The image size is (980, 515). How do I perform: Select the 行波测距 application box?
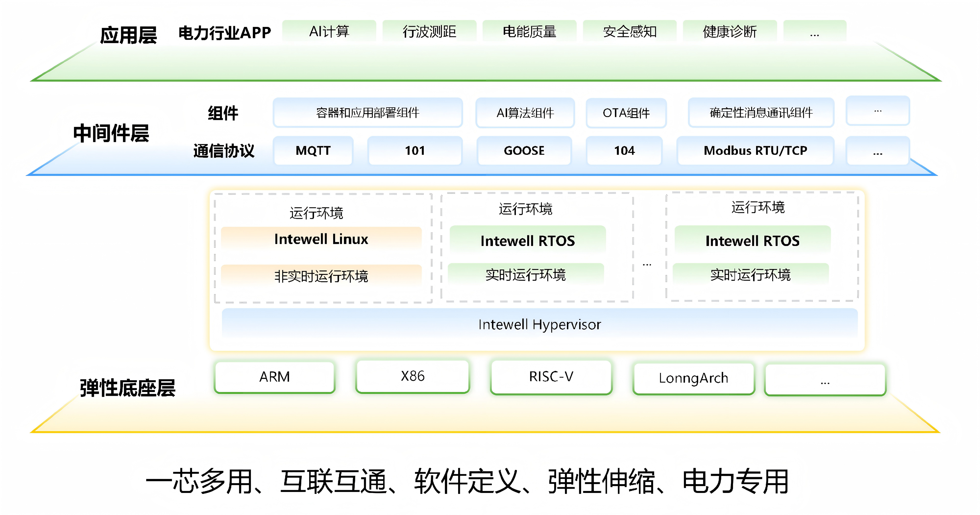click(x=429, y=31)
